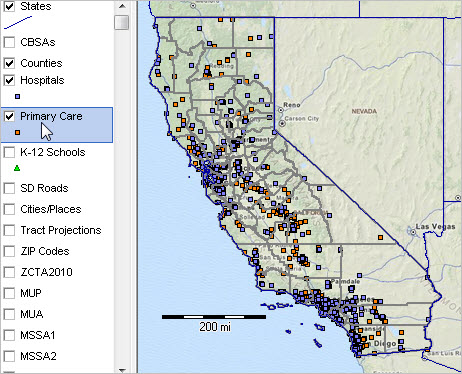Click the Las Vegas city marker
462x374 pixels.
(413, 232)
